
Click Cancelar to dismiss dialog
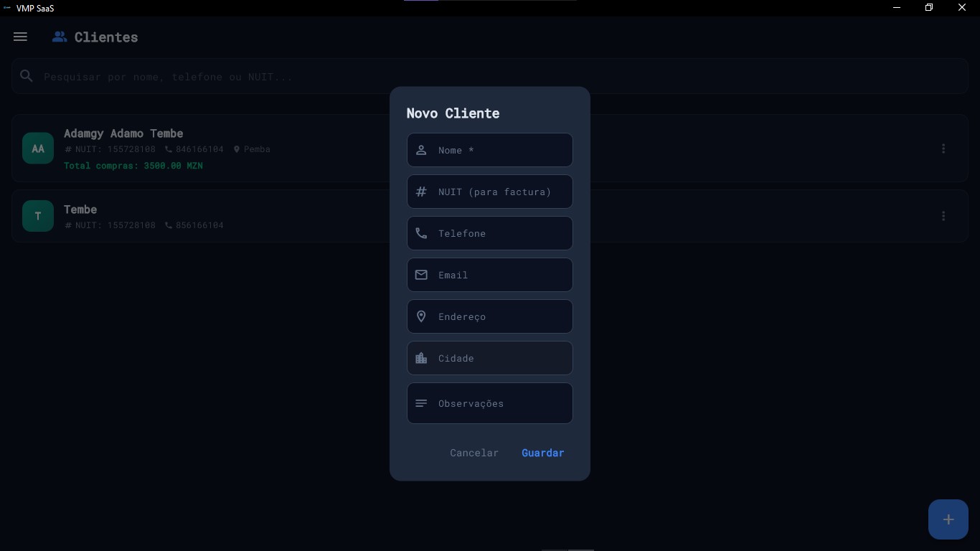click(x=474, y=453)
